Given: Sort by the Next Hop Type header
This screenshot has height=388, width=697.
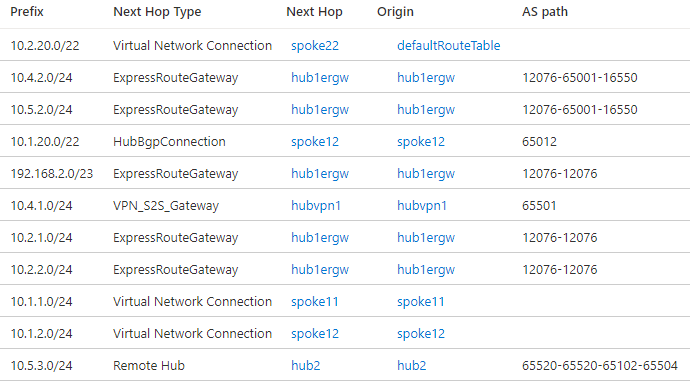Looking at the screenshot, I should (157, 12).
